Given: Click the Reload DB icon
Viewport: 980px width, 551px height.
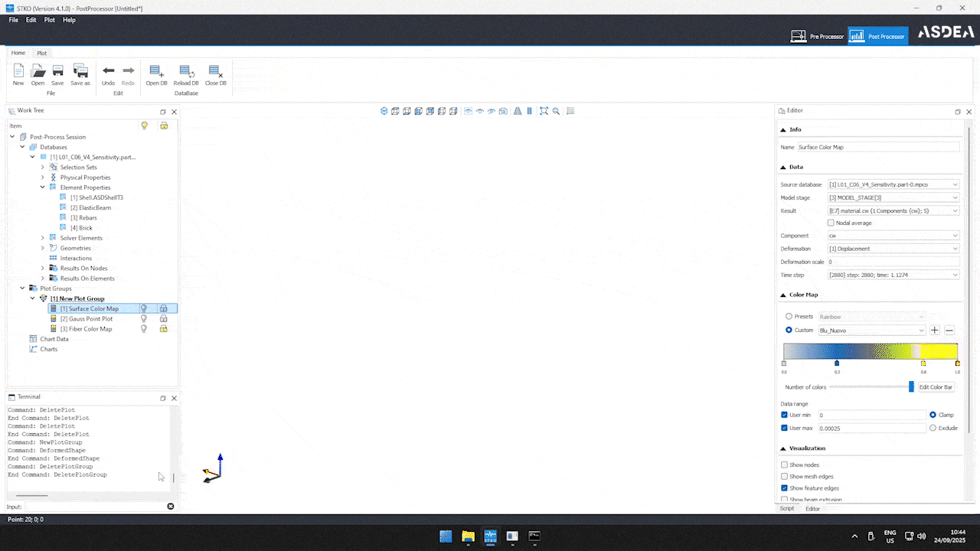Looking at the screenshot, I should pyautogui.click(x=186, y=71).
